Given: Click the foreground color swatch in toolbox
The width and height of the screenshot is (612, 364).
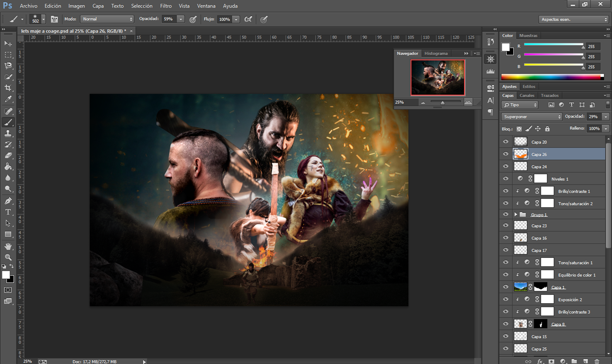Looking at the screenshot, I should (6, 275).
